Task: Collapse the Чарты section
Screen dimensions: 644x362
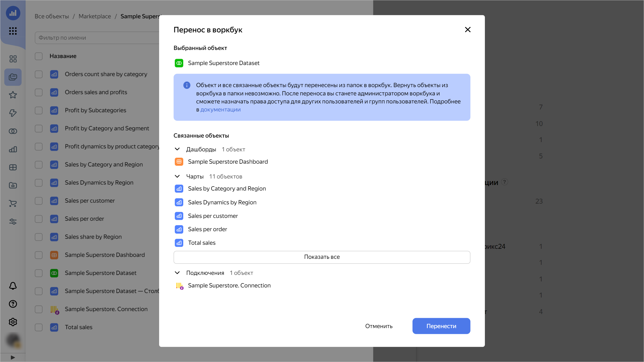Action: point(177,176)
